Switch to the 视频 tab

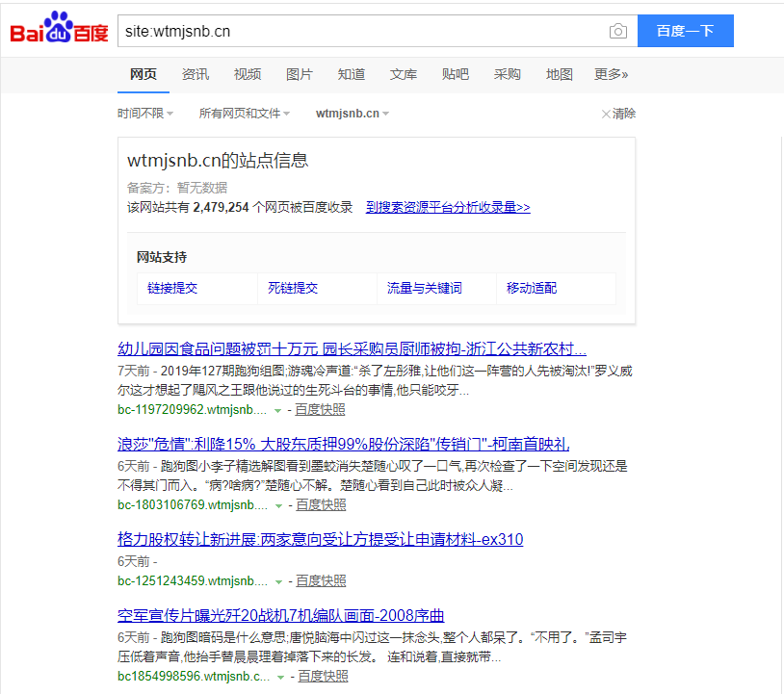248,74
